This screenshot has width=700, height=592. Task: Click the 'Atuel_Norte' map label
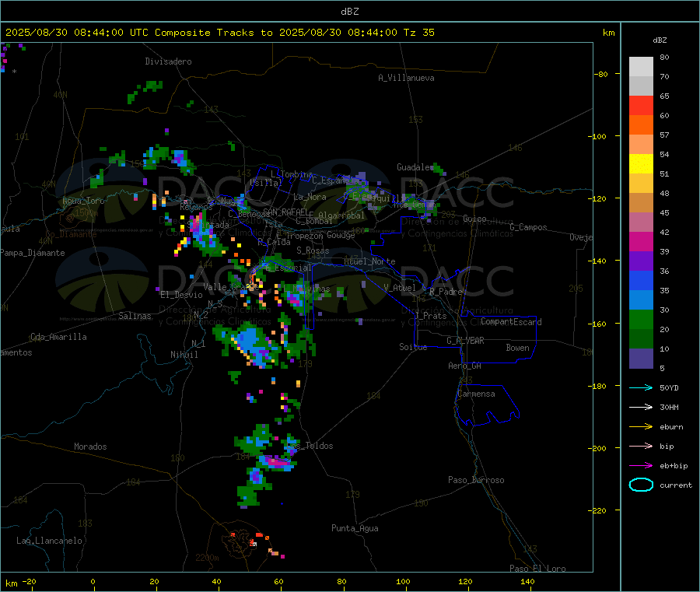click(x=369, y=261)
